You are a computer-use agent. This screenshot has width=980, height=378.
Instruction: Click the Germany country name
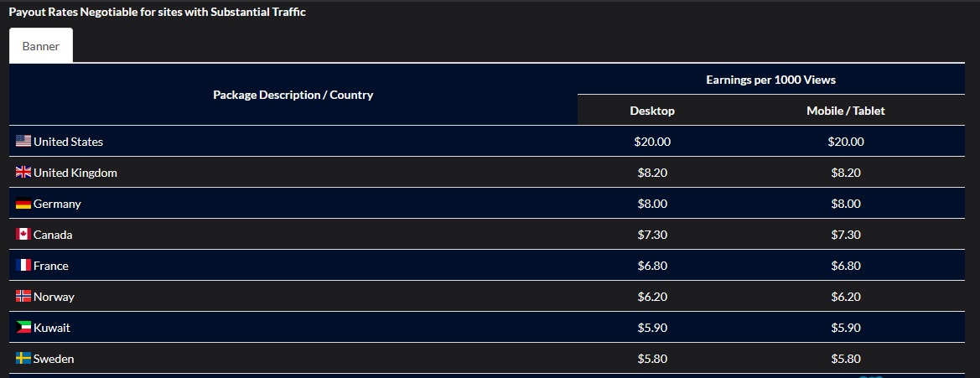(57, 204)
